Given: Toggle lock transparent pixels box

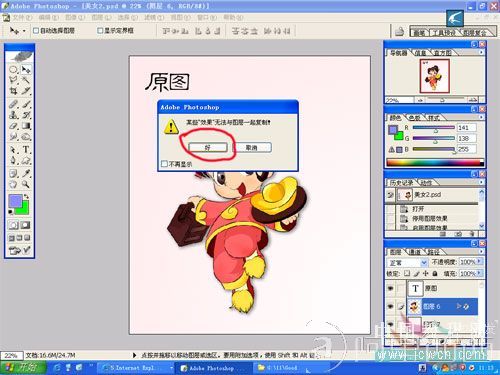Looking at the screenshot, I should [407, 273].
